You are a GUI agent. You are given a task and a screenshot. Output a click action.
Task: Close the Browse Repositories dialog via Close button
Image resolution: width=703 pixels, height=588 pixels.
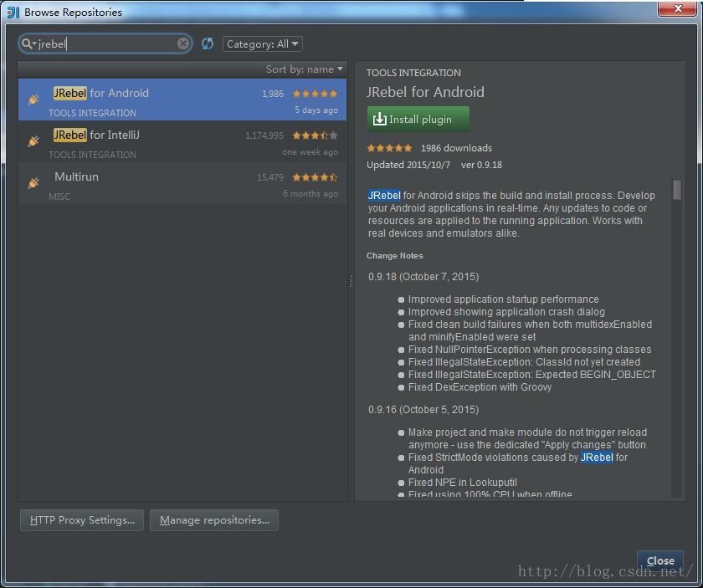point(660,560)
